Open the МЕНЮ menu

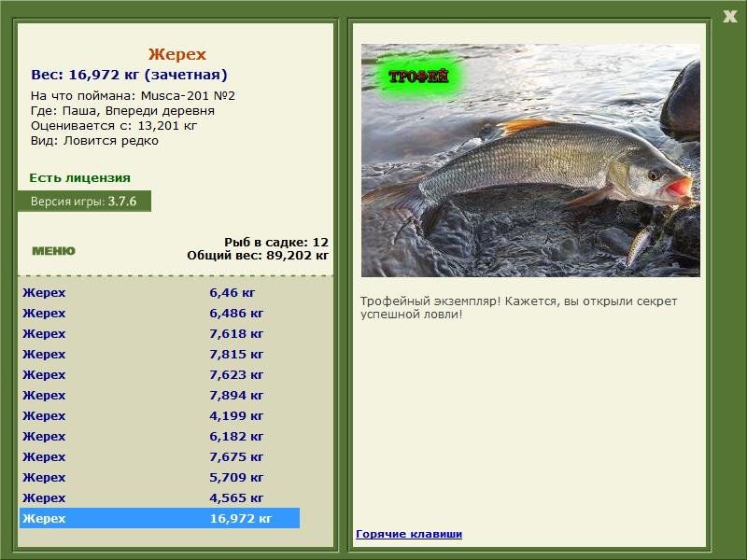(x=53, y=251)
